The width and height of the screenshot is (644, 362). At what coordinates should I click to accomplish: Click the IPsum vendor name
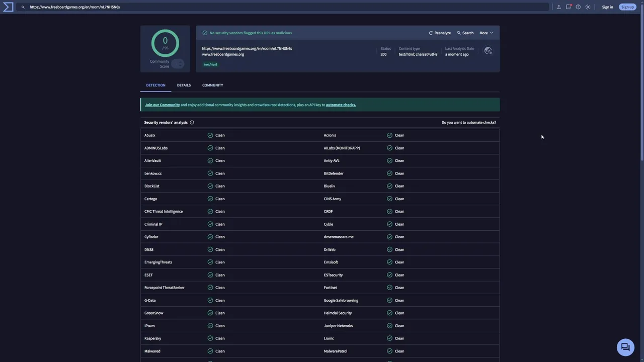click(x=149, y=326)
